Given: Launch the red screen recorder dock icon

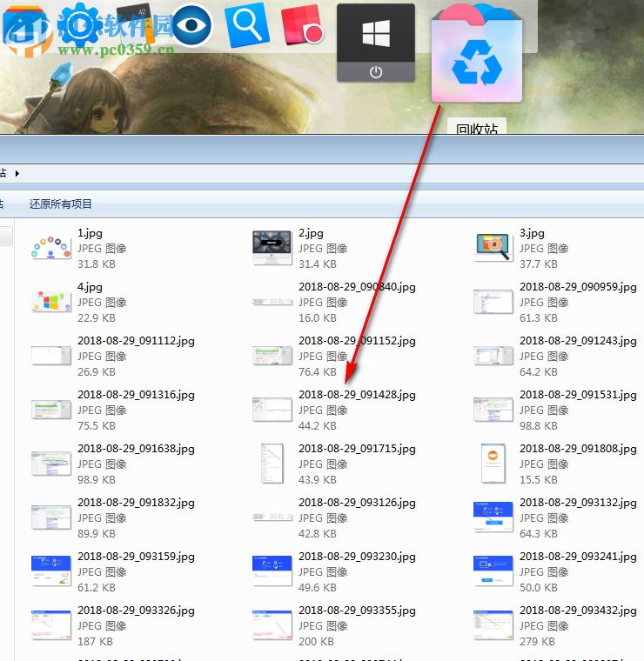Looking at the screenshot, I should pyautogui.click(x=302, y=25).
